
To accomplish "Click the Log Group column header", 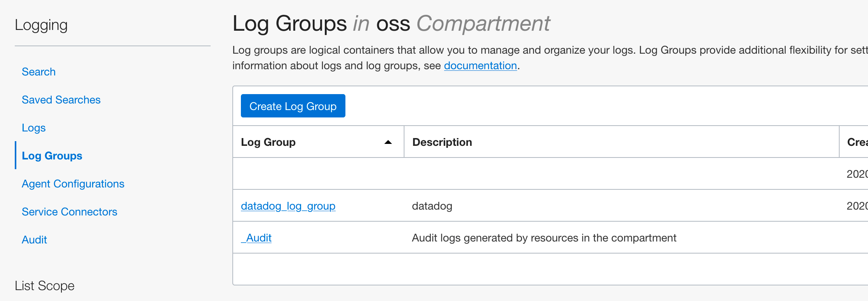I will coord(268,142).
